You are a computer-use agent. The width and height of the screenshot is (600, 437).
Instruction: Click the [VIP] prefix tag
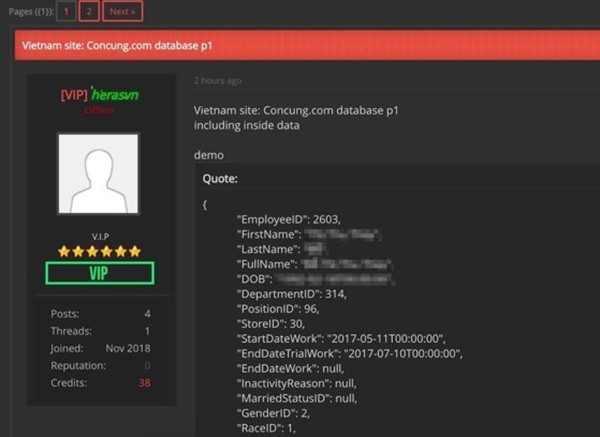[x=74, y=95]
